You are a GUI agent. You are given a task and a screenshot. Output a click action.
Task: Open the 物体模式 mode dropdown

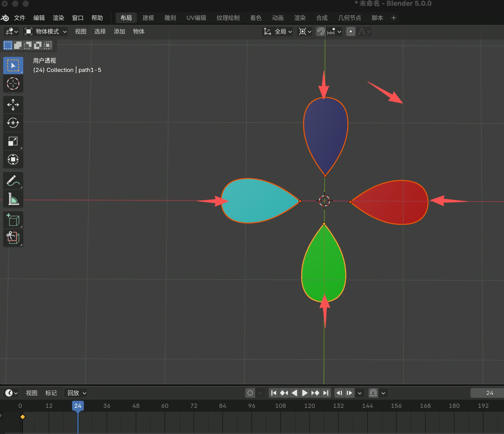pyautogui.click(x=46, y=32)
